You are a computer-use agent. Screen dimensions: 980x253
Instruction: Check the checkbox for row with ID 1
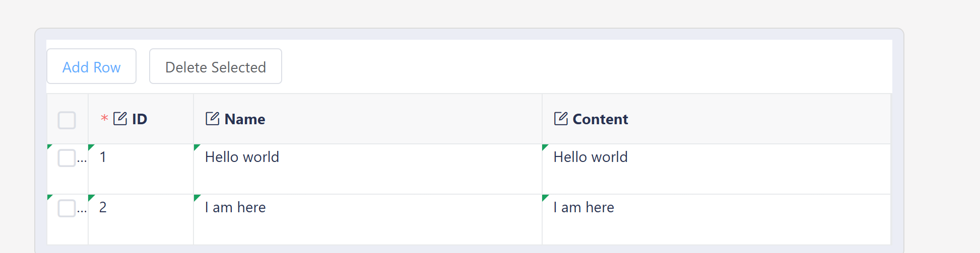coord(67,158)
